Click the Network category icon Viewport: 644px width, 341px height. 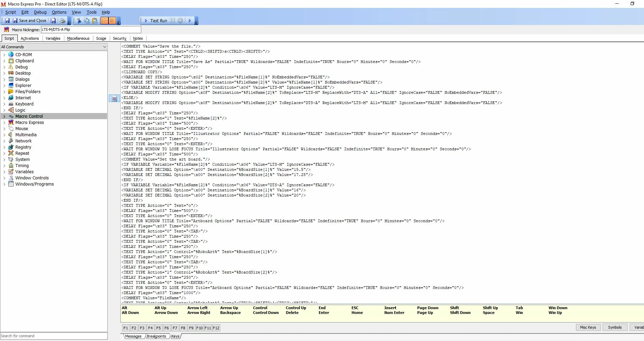point(11,141)
